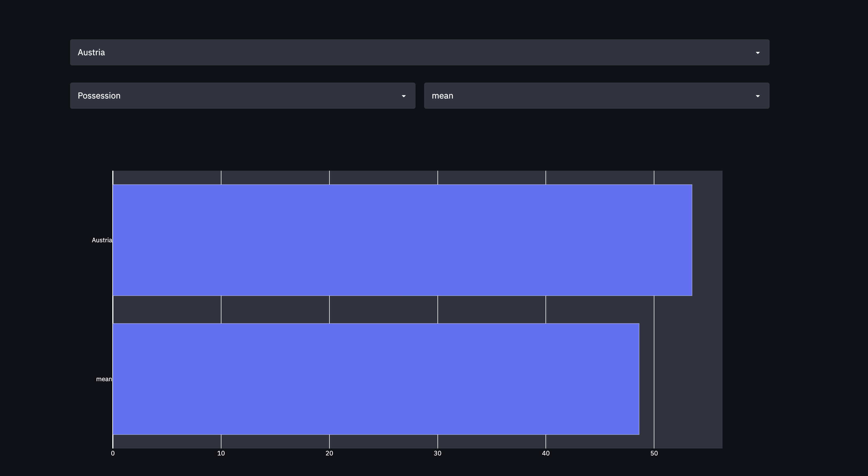
Task: Click the mean y-axis label
Action: tap(104, 379)
